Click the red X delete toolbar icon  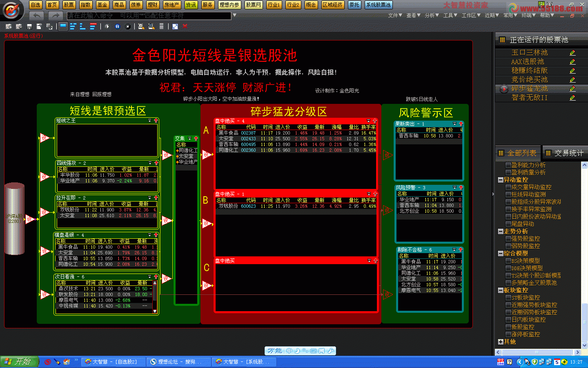pos(185,26)
